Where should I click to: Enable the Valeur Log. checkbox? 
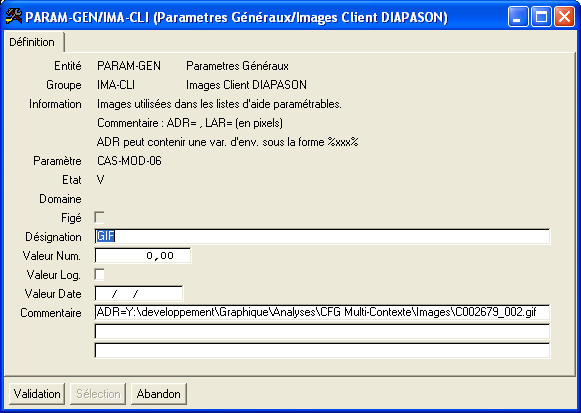[99, 274]
